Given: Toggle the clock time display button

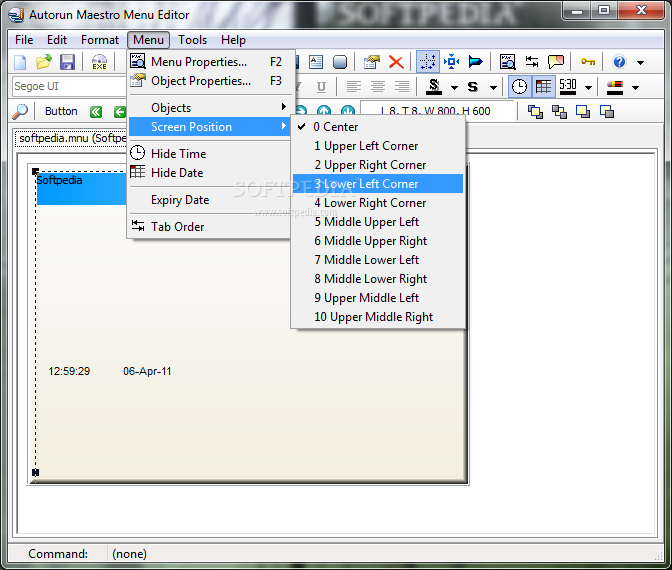Looking at the screenshot, I should click(519, 87).
